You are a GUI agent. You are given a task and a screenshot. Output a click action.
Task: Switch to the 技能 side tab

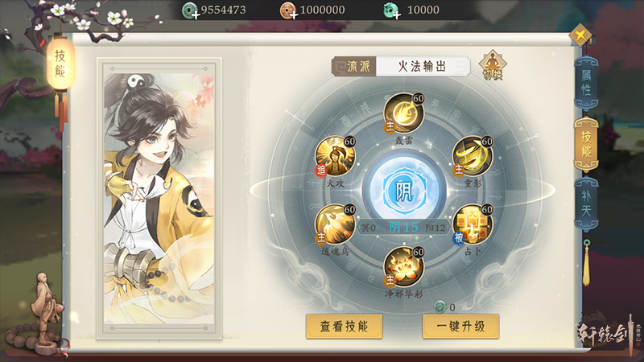(x=586, y=145)
